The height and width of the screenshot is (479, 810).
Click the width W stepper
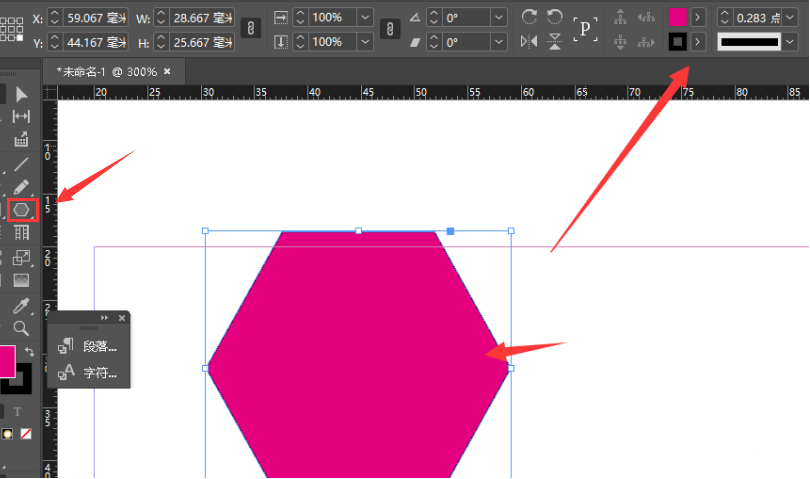tap(161, 18)
